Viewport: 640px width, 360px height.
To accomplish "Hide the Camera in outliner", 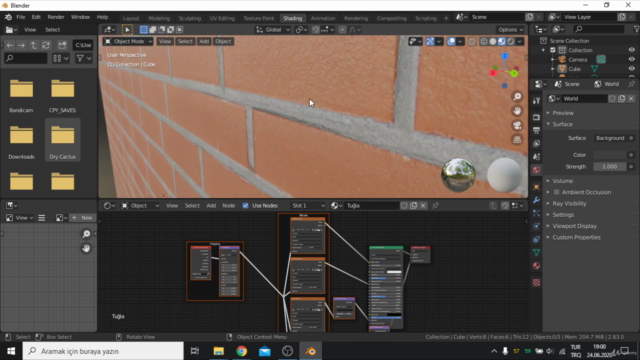I will coord(631,60).
